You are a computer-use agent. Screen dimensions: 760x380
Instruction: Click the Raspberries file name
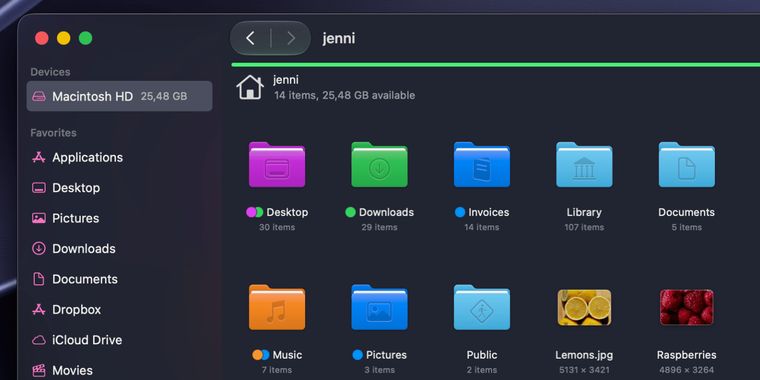[686, 355]
